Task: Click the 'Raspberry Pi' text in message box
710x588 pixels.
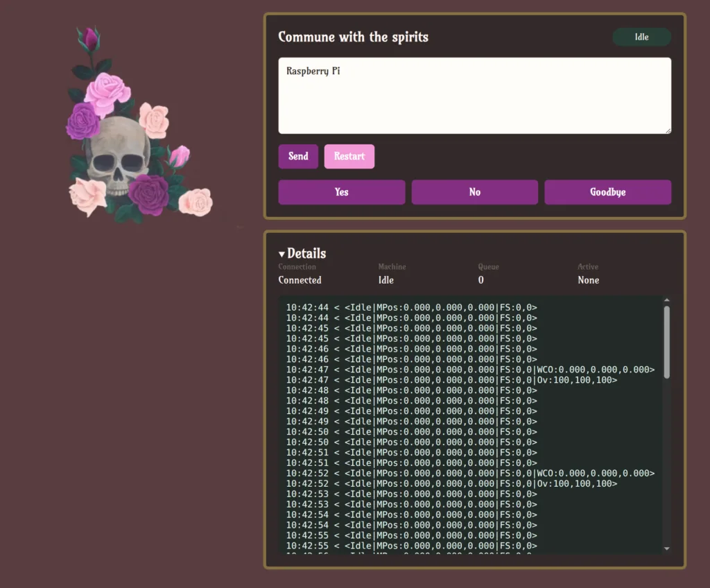Action: click(313, 71)
